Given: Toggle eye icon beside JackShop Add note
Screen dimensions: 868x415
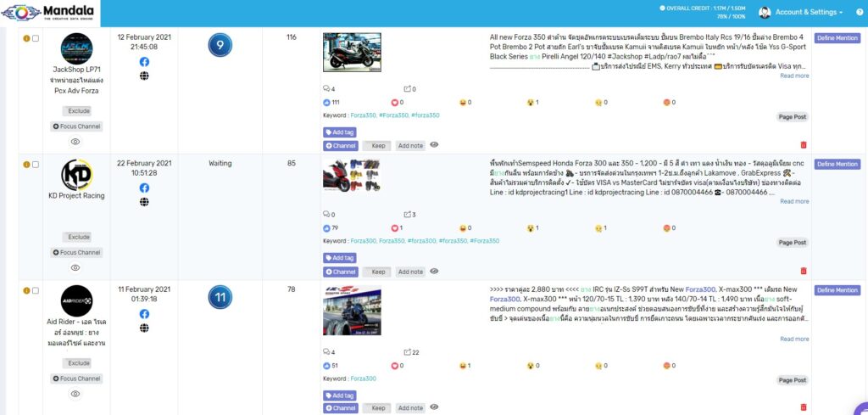Looking at the screenshot, I should coord(435,144).
